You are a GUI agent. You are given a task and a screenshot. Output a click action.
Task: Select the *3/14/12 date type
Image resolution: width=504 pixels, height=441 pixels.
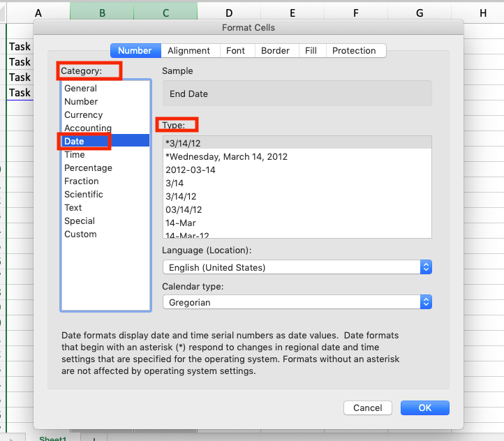point(297,143)
